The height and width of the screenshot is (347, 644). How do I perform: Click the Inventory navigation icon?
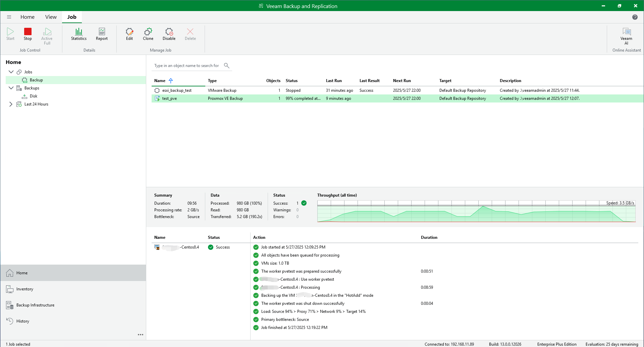click(10, 289)
